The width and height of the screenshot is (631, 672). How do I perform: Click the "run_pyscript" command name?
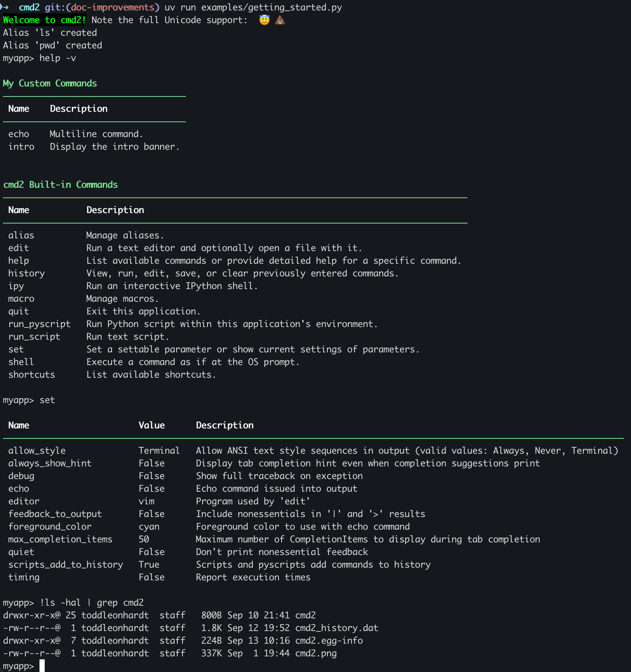click(x=39, y=324)
